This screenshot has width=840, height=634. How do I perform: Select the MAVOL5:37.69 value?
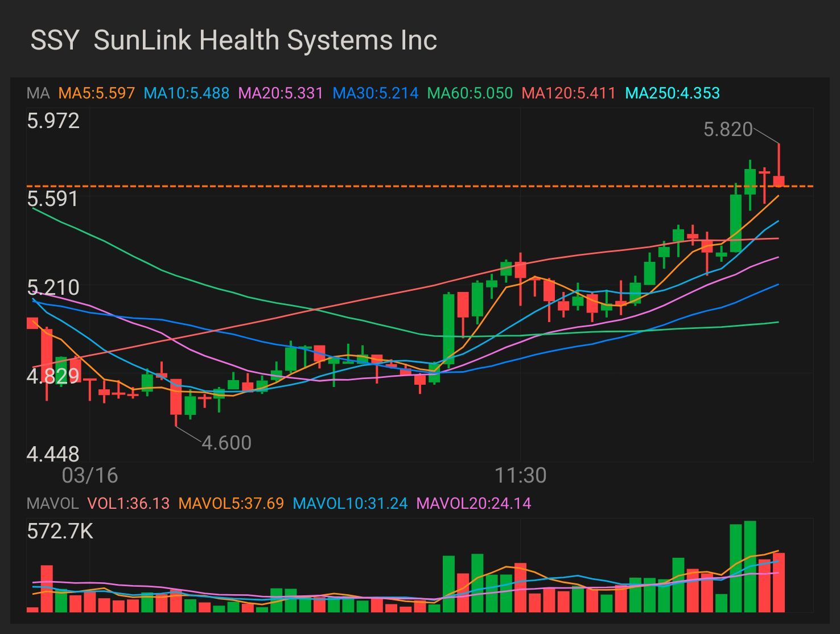pyautogui.click(x=231, y=504)
